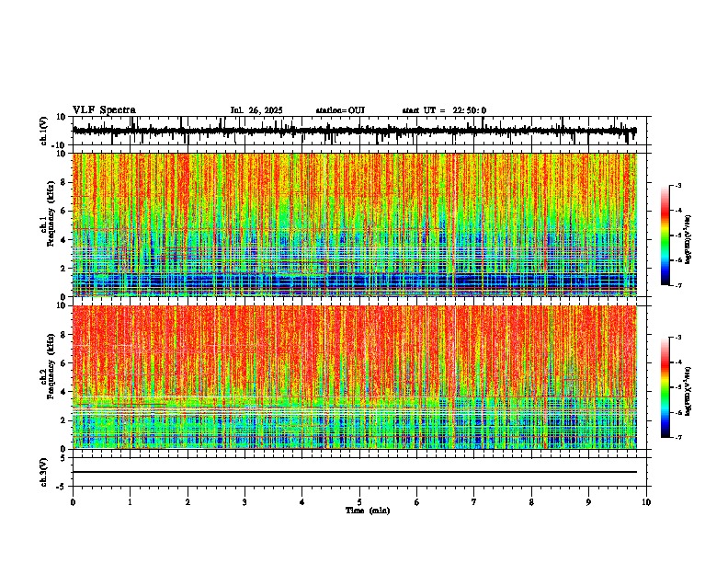Click the 4 kHz tick on ch.2 spectrogram axis
Viewport: 728px width, 563px height.
coord(65,392)
